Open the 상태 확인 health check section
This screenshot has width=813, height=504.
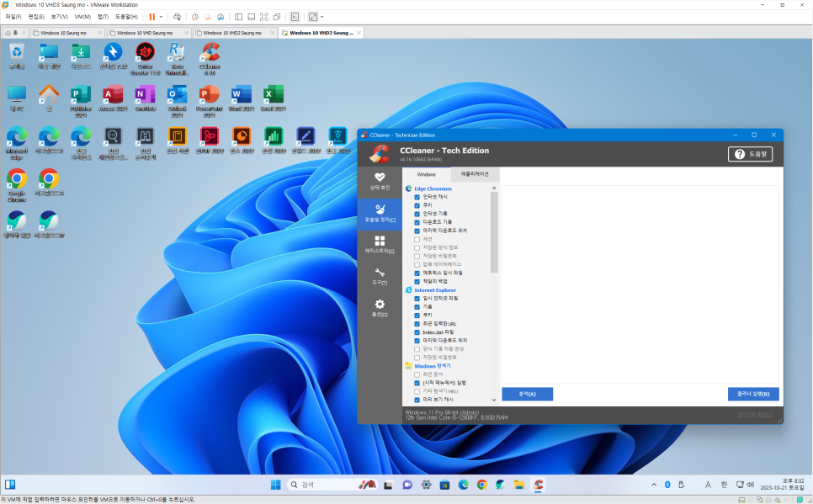[x=380, y=182]
